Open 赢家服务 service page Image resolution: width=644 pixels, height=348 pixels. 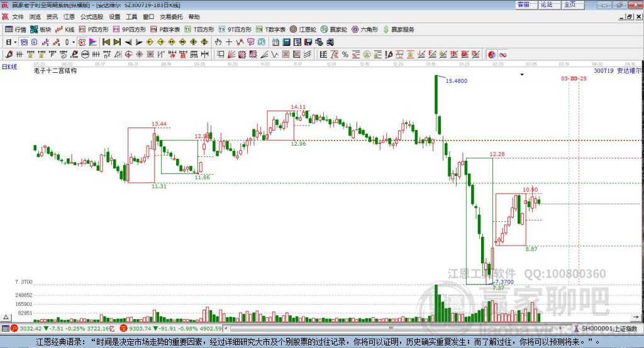(398, 30)
